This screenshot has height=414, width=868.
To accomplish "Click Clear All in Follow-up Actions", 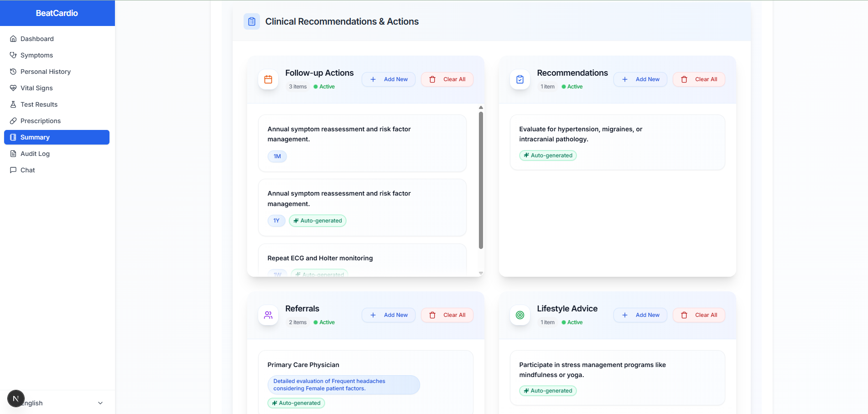I will tap(447, 79).
